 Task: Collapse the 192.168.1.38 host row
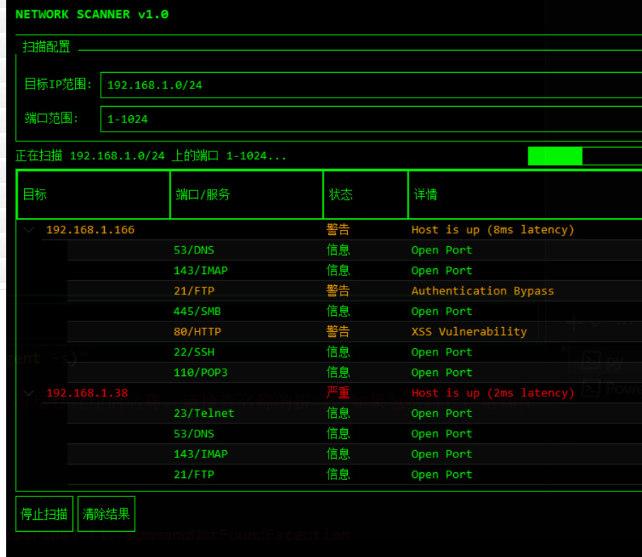[28, 393]
